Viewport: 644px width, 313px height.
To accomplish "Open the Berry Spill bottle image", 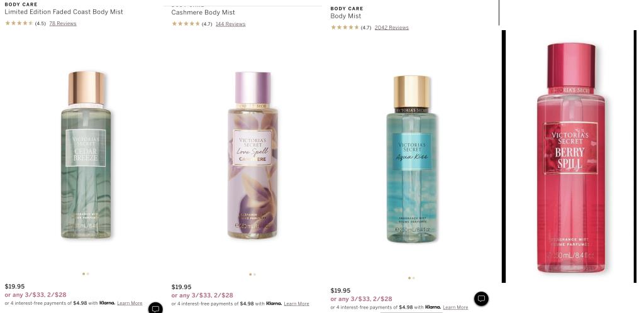I will tap(571, 158).
